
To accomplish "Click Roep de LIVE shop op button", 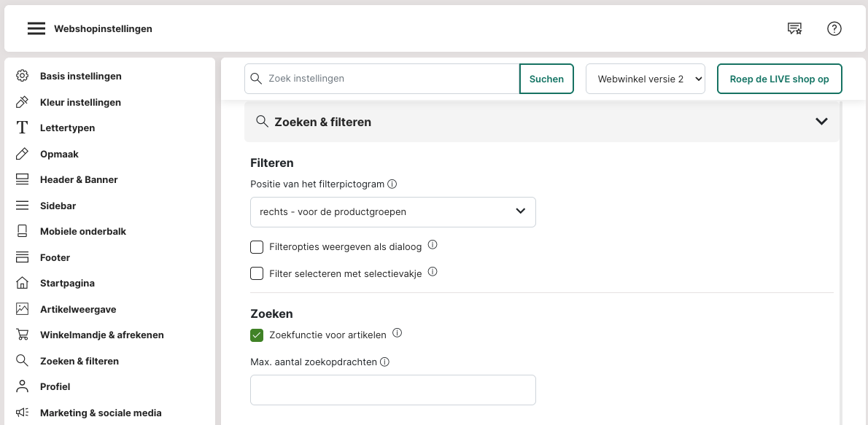I will 779,79.
